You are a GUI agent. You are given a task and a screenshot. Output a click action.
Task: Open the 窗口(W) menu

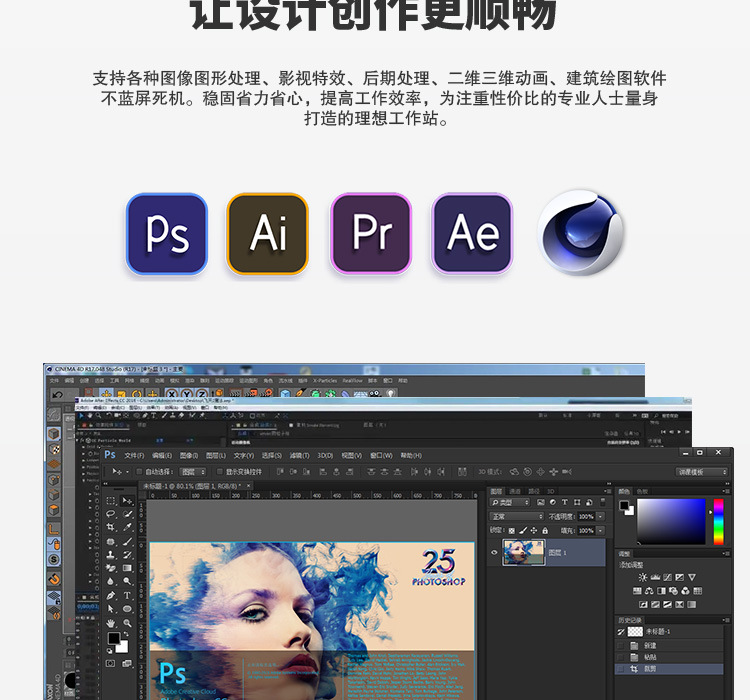click(x=381, y=456)
